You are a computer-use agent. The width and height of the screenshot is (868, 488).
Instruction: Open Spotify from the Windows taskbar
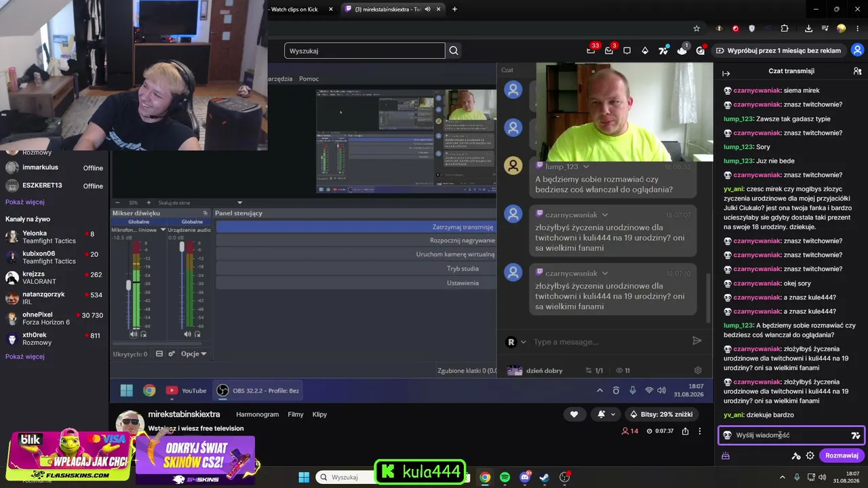505,477
